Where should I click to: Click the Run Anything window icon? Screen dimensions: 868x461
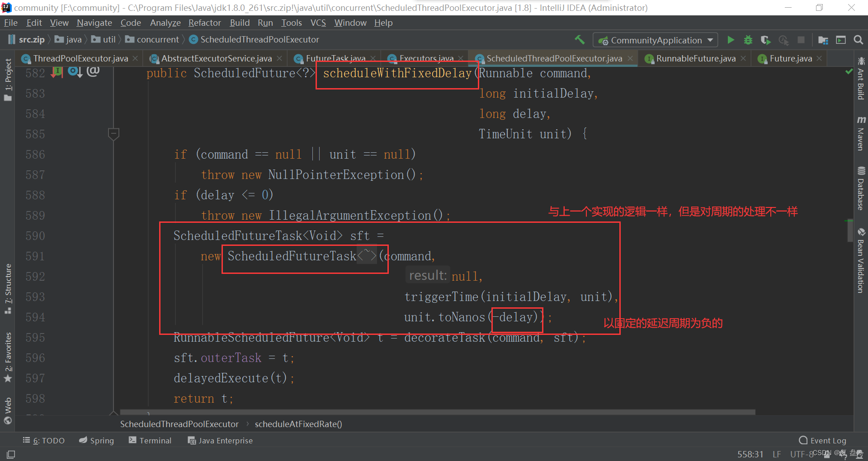point(841,40)
